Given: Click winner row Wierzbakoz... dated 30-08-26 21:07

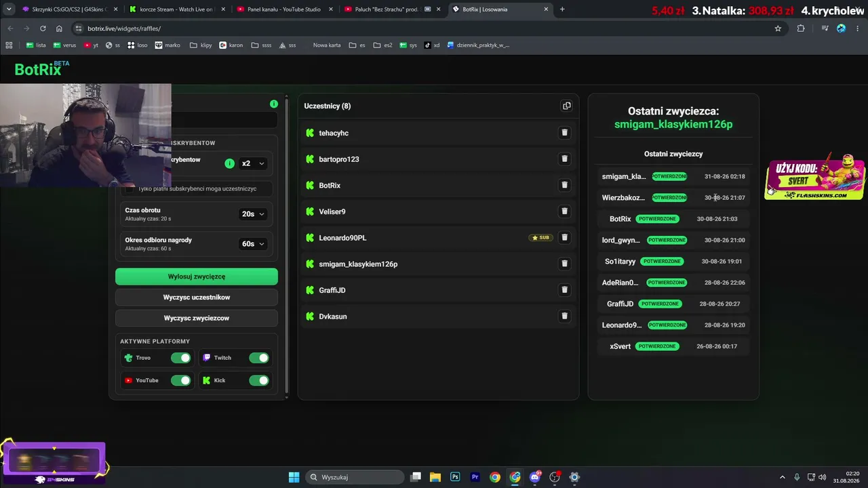Looking at the screenshot, I should coord(673,198).
